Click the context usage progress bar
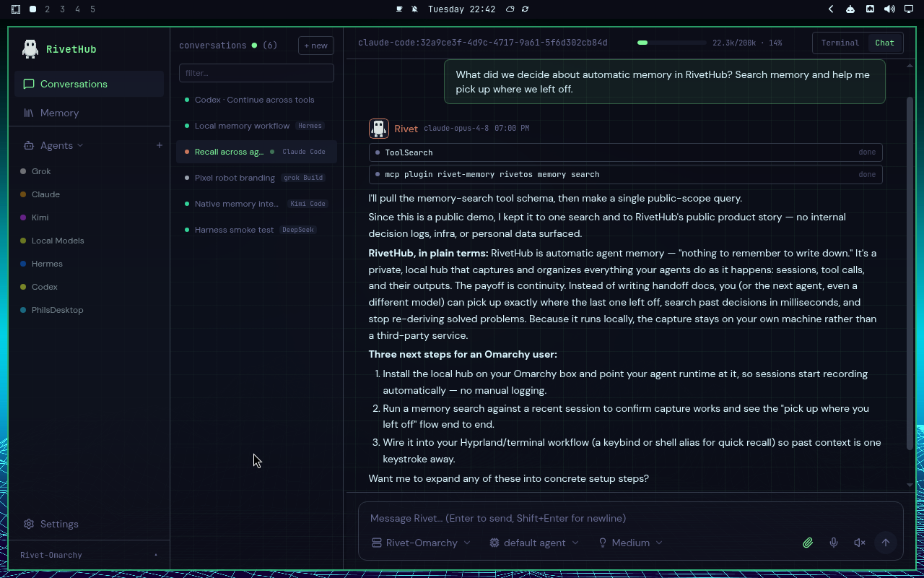The width and height of the screenshot is (924, 578). tap(671, 43)
